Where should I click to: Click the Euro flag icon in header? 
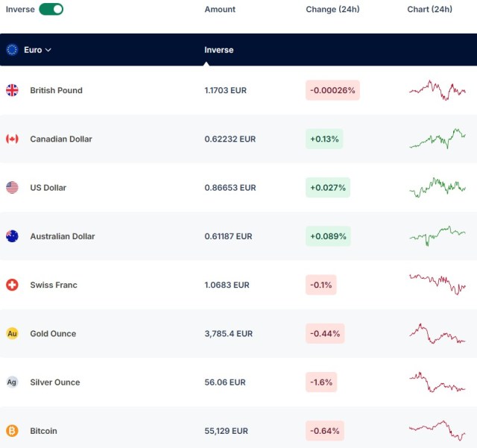click(12, 50)
